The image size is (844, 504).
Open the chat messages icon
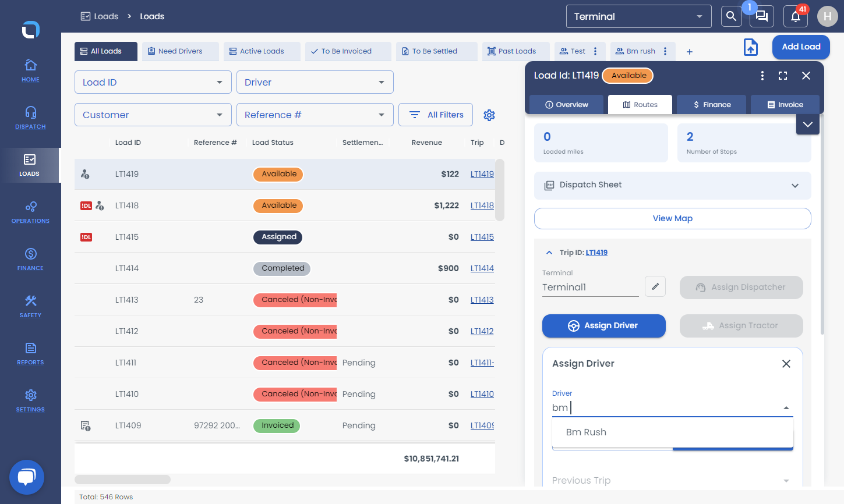[x=762, y=16]
